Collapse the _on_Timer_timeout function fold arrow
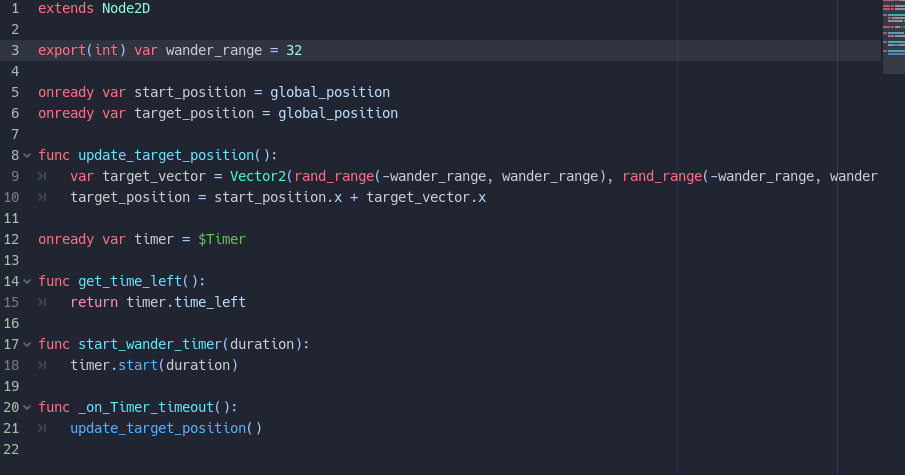This screenshot has height=475, width=905. (x=27, y=407)
